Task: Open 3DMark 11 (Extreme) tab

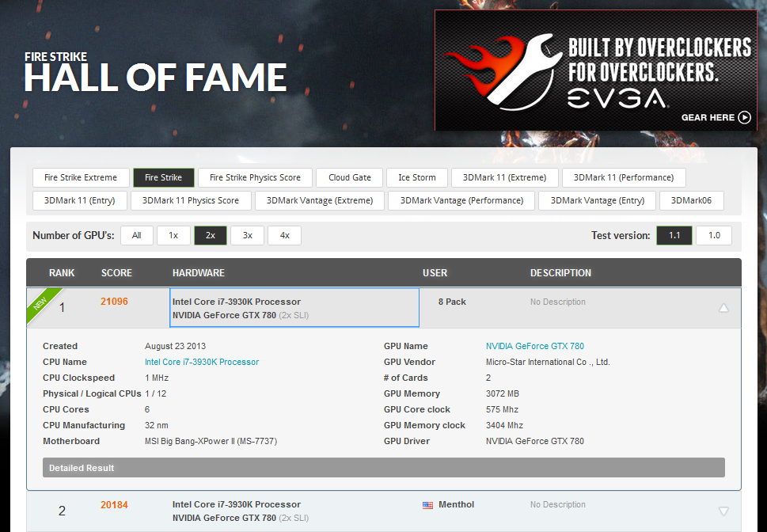Action: click(504, 177)
